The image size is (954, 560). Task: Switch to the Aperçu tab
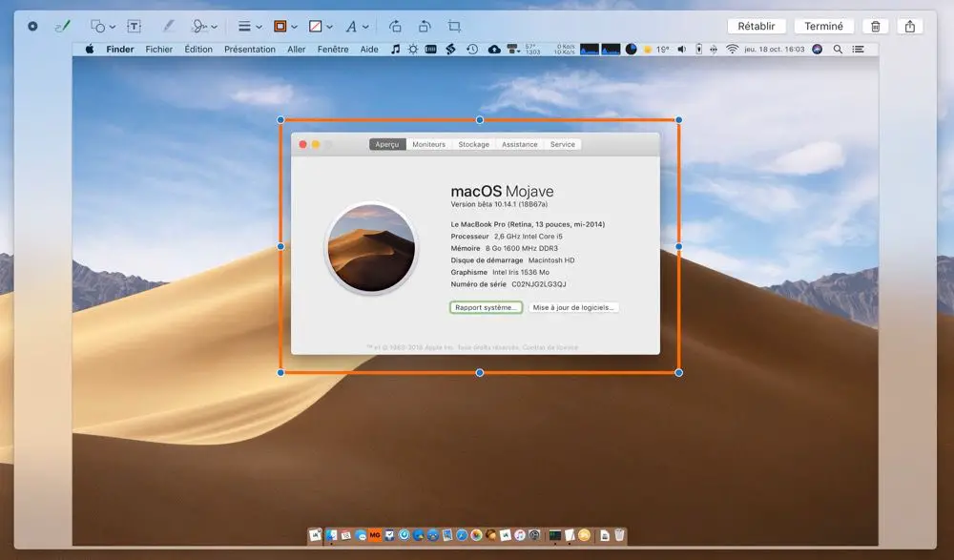[387, 144]
